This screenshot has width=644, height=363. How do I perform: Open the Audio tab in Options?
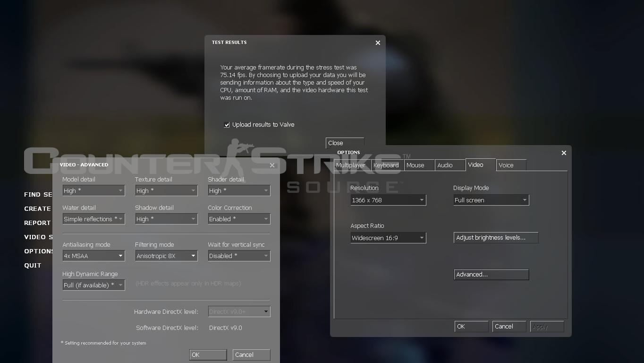[x=449, y=165]
